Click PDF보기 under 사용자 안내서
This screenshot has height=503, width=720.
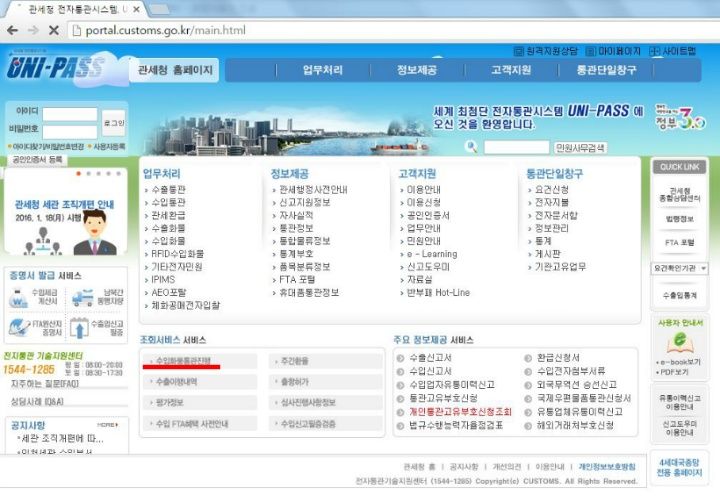coord(674,372)
